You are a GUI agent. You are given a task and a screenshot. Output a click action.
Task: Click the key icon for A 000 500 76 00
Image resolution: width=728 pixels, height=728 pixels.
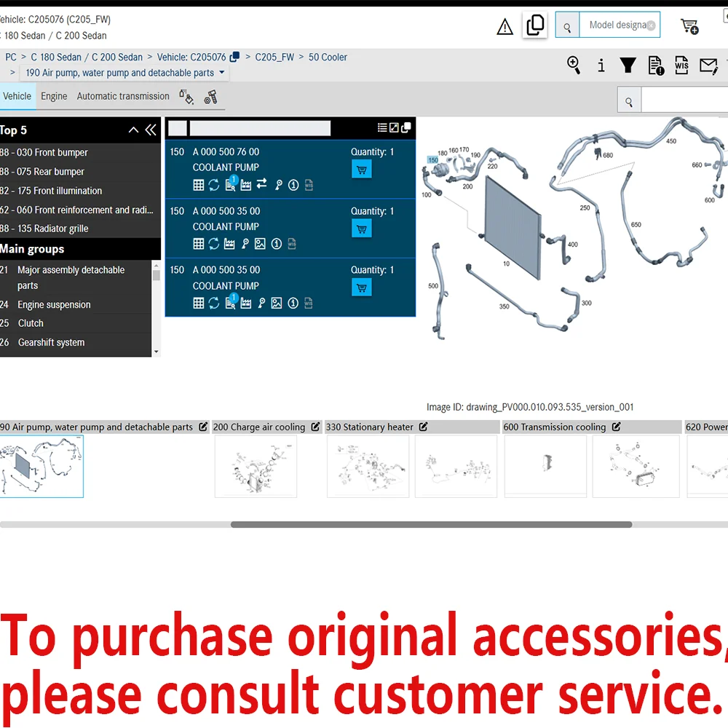pos(278,185)
